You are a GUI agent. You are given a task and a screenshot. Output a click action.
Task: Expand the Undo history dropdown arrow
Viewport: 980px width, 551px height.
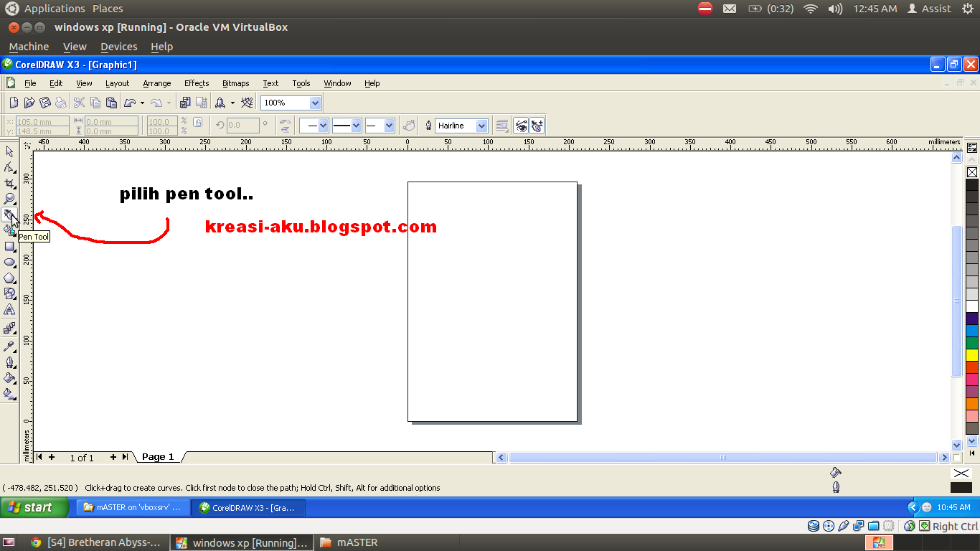[142, 103]
